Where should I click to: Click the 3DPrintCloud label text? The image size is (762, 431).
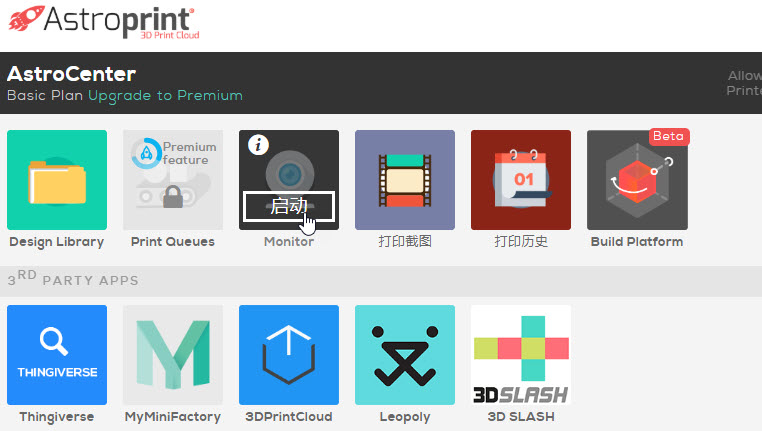click(289, 417)
